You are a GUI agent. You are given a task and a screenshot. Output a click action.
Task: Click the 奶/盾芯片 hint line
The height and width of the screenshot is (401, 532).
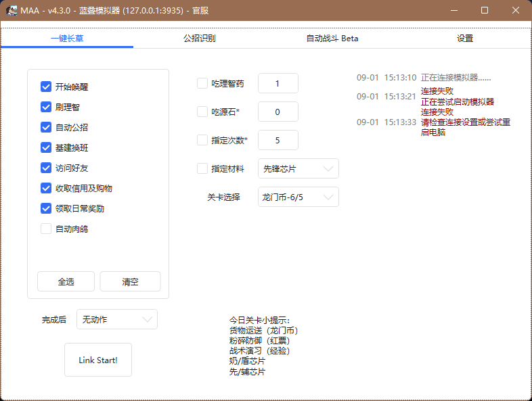coord(247,361)
